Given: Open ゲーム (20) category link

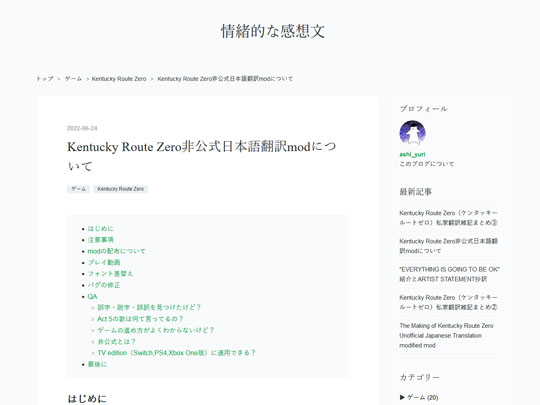Looking at the screenshot, I should tap(423, 397).
